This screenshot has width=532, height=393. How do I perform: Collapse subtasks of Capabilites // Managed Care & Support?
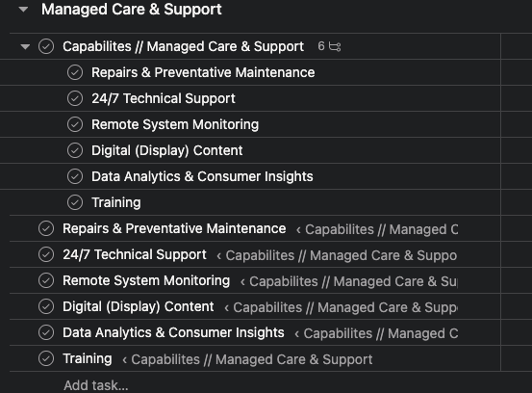tap(25, 46)
